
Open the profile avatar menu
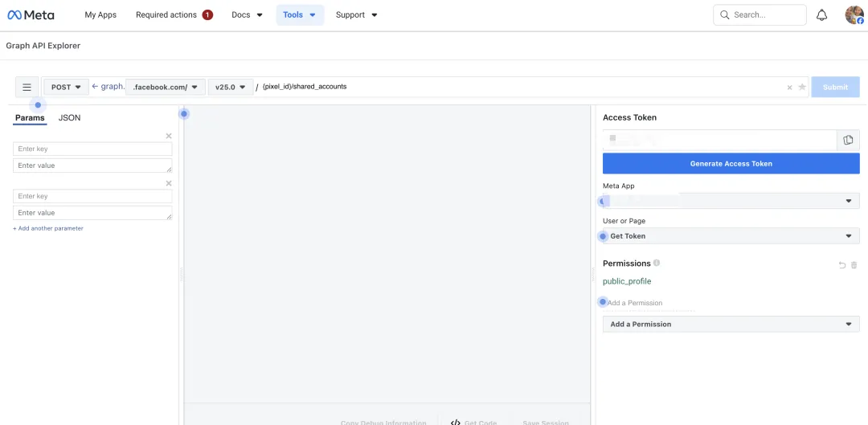click(x=854, y=15)
